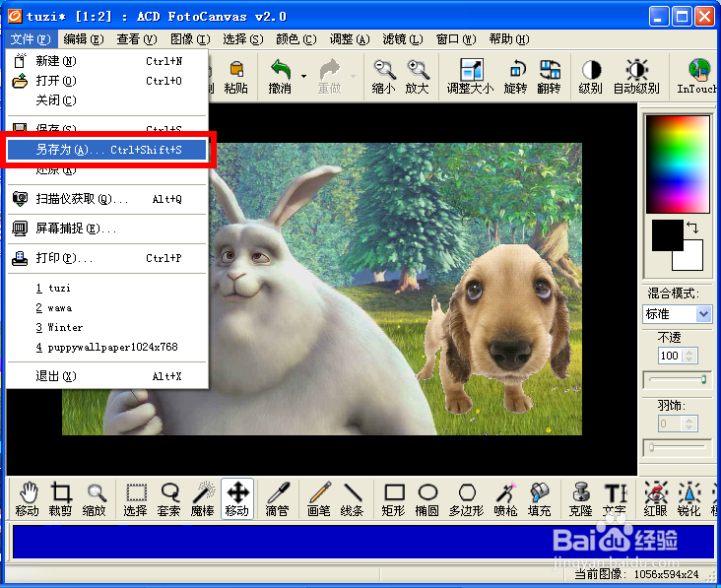
Task: Open the Undo history dropdown arrow
Action: pos(303,76)
